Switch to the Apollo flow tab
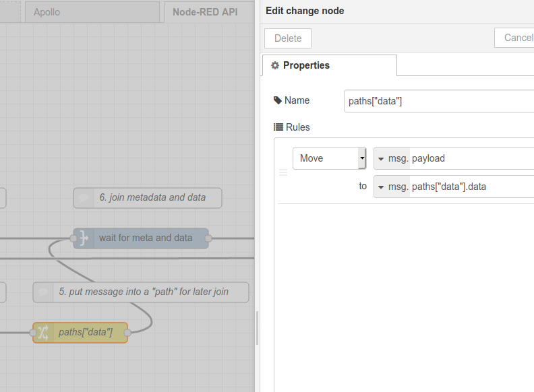 [x=92, y=12]
